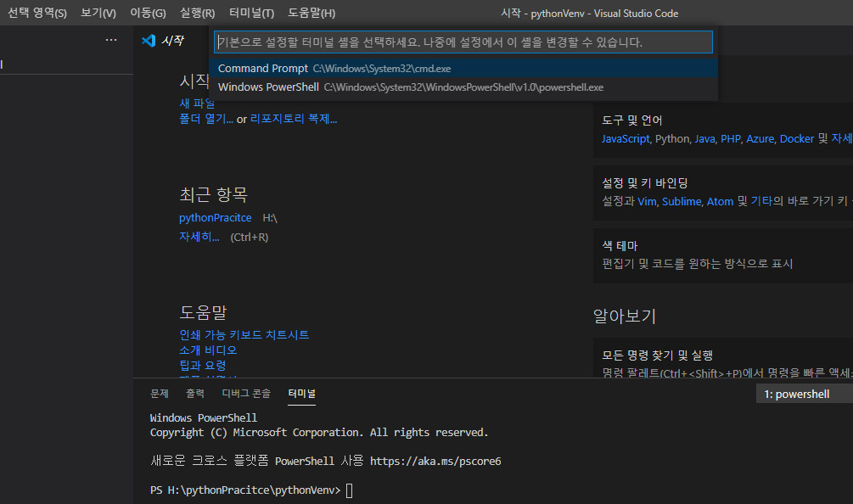Viewport: 853px width, 504px height.
Task: Open the 소개 비디오 link
Action: [x=208, y=350]
